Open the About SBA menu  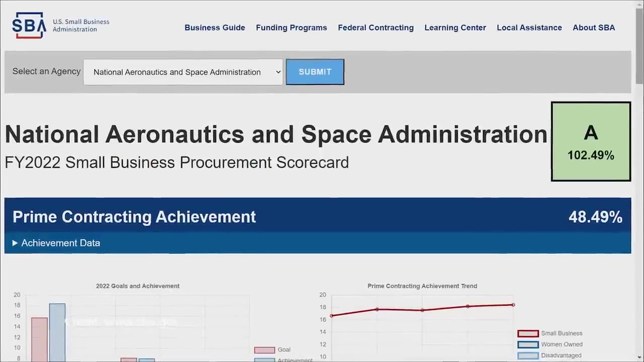pos(594,28)
